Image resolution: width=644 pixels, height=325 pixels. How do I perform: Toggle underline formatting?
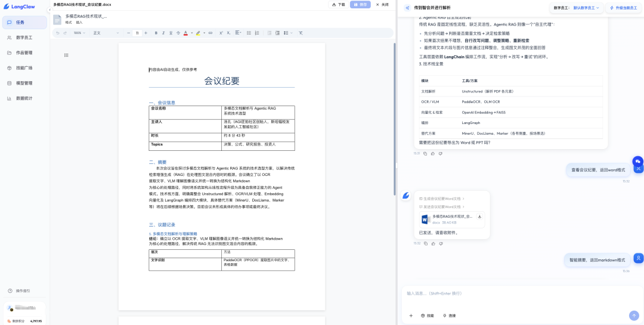point(171,33)
